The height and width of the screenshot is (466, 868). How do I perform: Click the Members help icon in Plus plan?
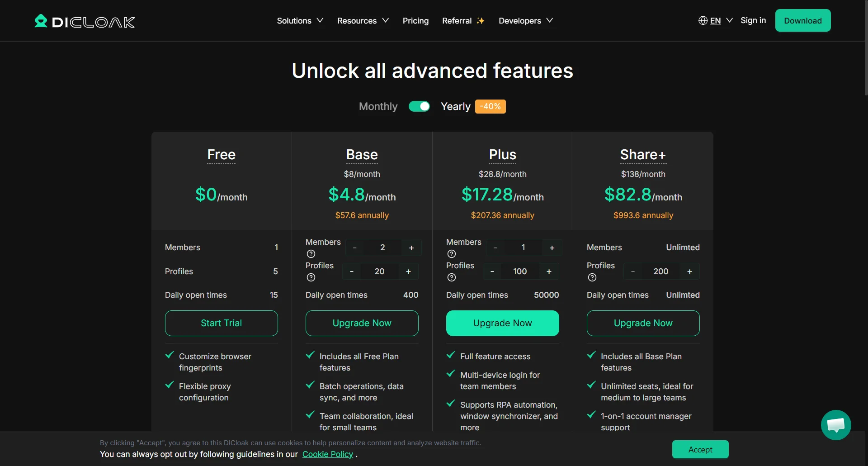pos(451,254)
